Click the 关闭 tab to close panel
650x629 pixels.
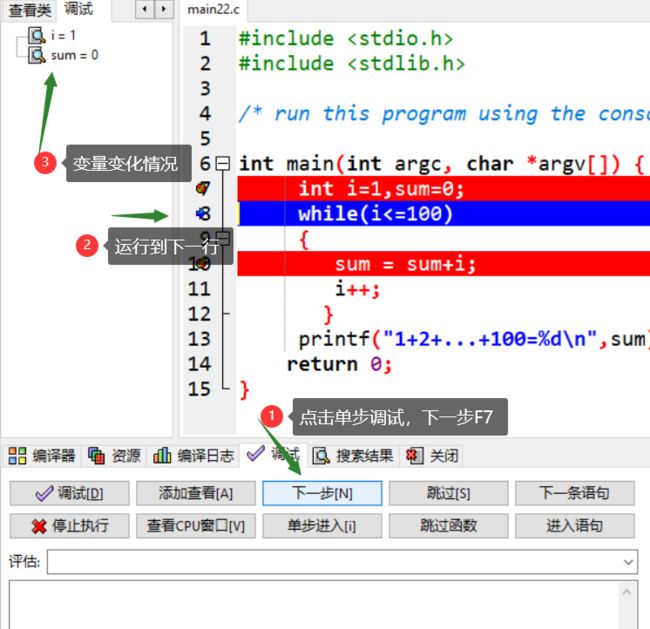coord(432,456)
